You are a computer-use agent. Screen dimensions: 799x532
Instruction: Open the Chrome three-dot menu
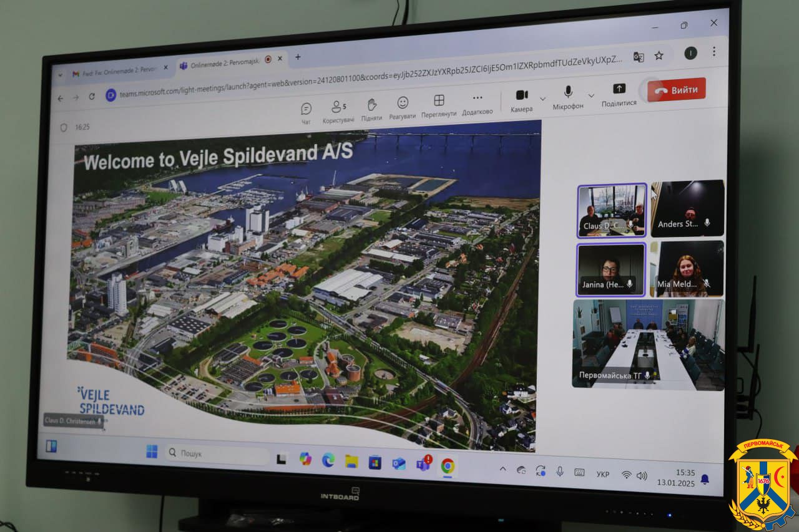point(714,51)
